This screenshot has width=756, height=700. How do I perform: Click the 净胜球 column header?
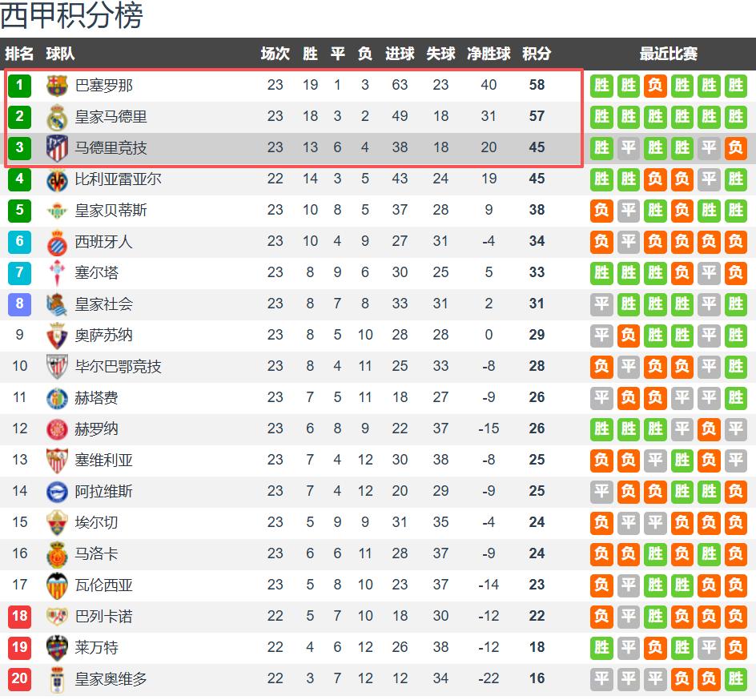coord(489,54)
